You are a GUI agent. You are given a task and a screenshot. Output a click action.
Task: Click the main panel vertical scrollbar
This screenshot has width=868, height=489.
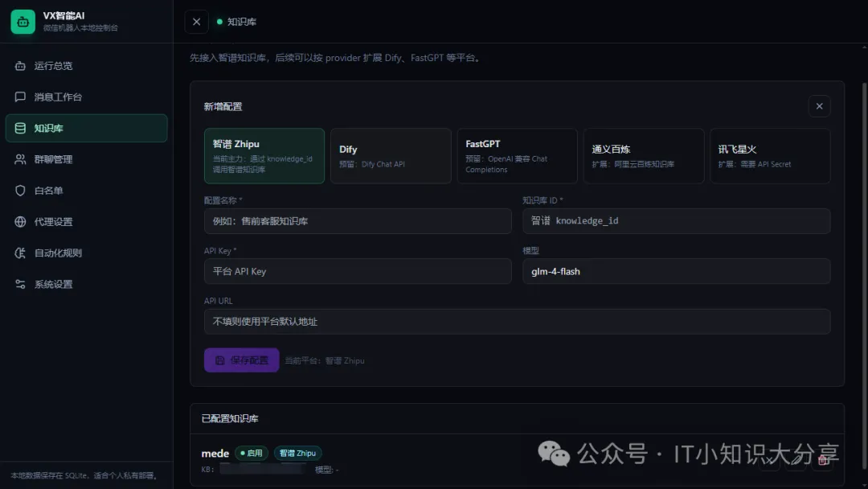point(864,277)
